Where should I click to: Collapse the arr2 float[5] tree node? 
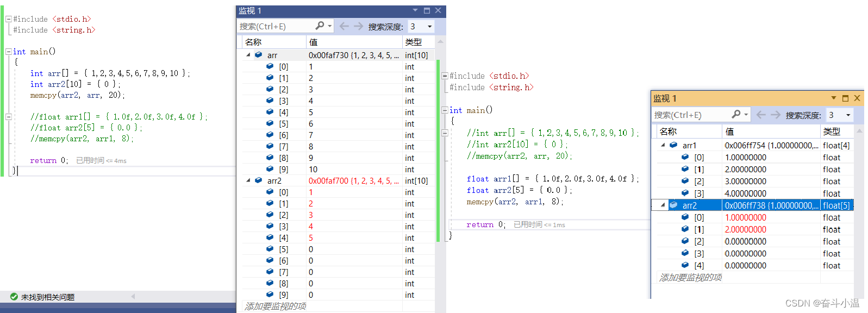point(663,205)
